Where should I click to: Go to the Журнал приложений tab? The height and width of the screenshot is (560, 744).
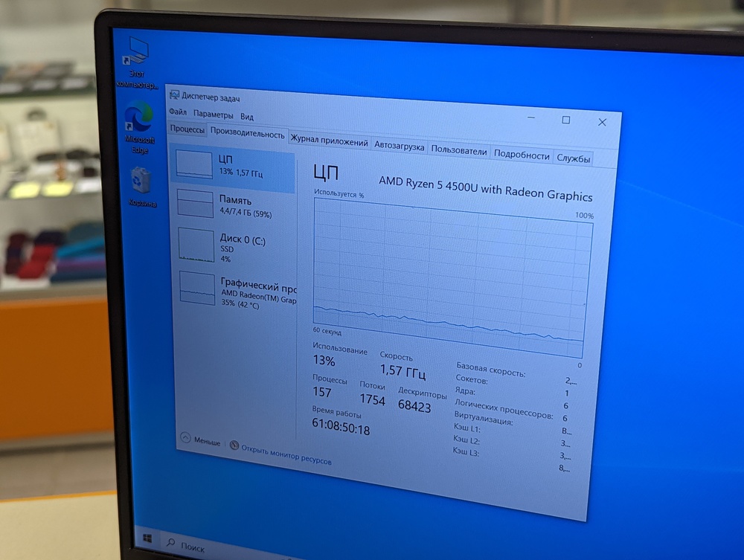pos(329,141)
